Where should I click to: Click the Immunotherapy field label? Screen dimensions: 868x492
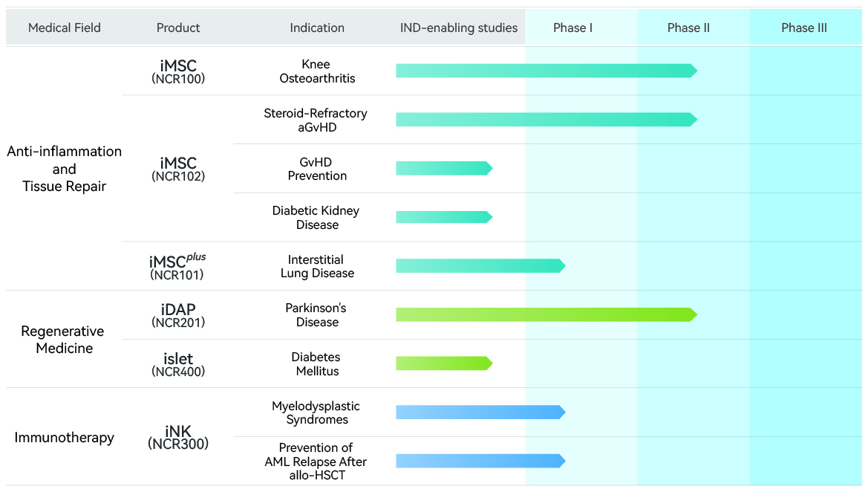click(65, 438)
